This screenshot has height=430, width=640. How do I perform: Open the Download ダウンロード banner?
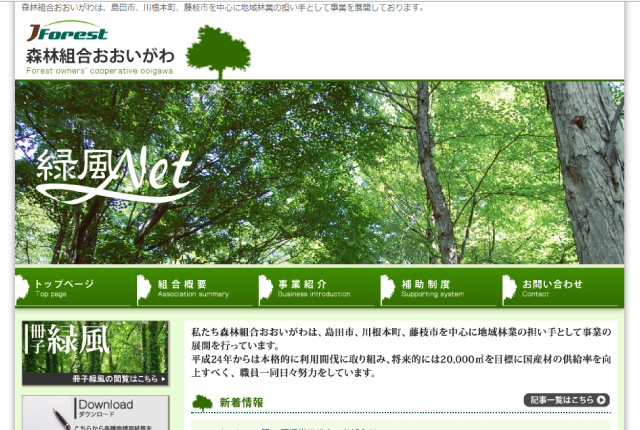tap(95, 412)
